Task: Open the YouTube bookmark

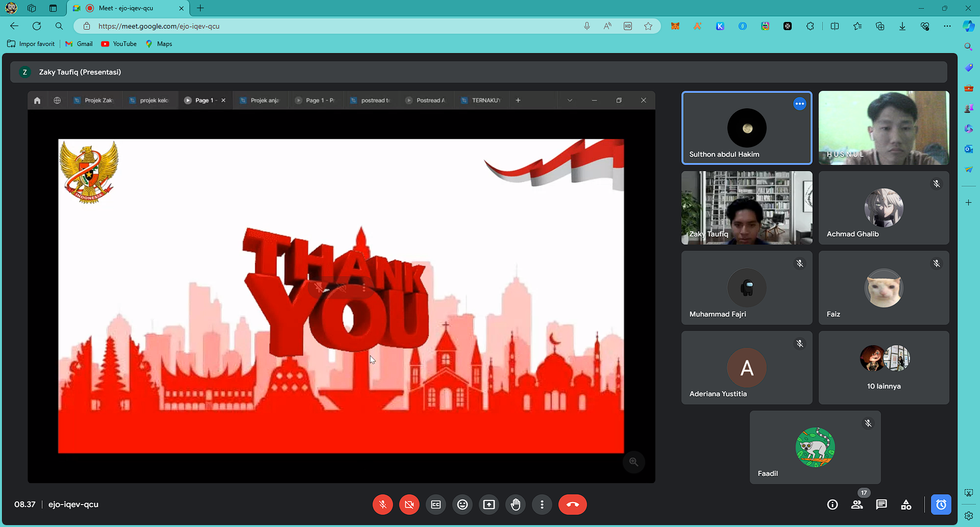Action: pyautogui.click(x=119, y=44)
